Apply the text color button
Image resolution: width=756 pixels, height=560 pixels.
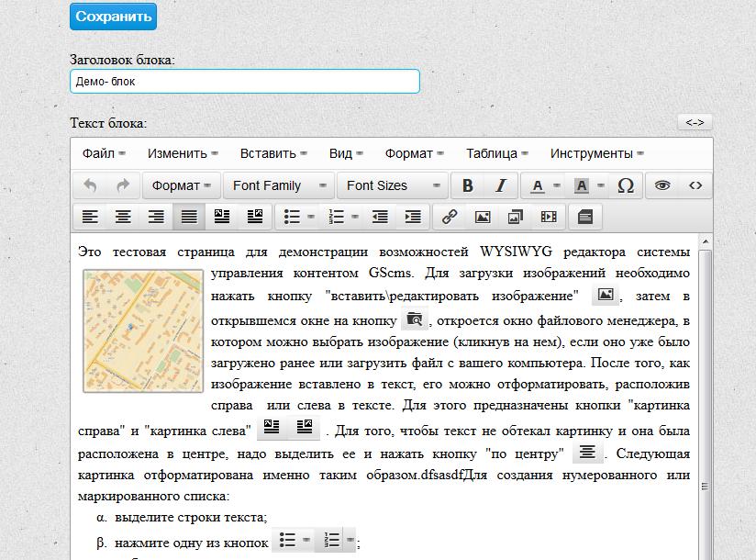pos(537,185)
